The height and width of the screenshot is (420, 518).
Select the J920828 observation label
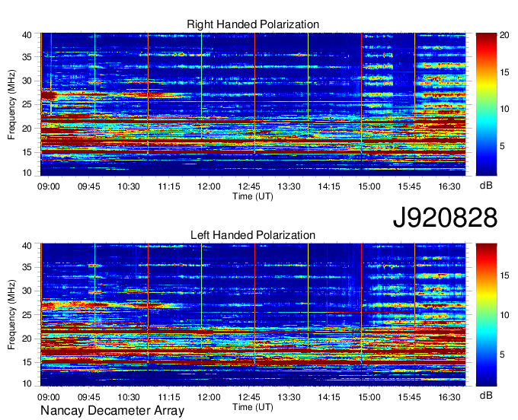tap(445, 218)
